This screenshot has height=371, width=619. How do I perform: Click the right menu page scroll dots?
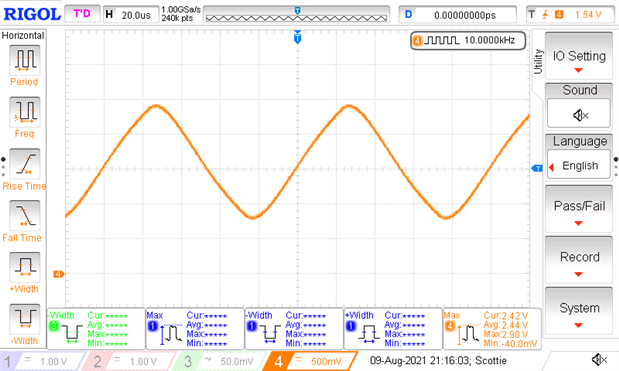click(x=616, y=167)
